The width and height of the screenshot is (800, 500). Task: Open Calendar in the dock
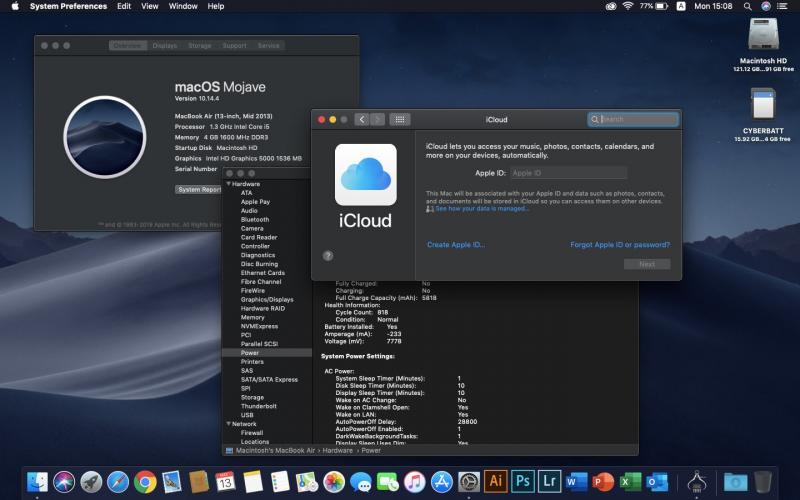point(226,482)
